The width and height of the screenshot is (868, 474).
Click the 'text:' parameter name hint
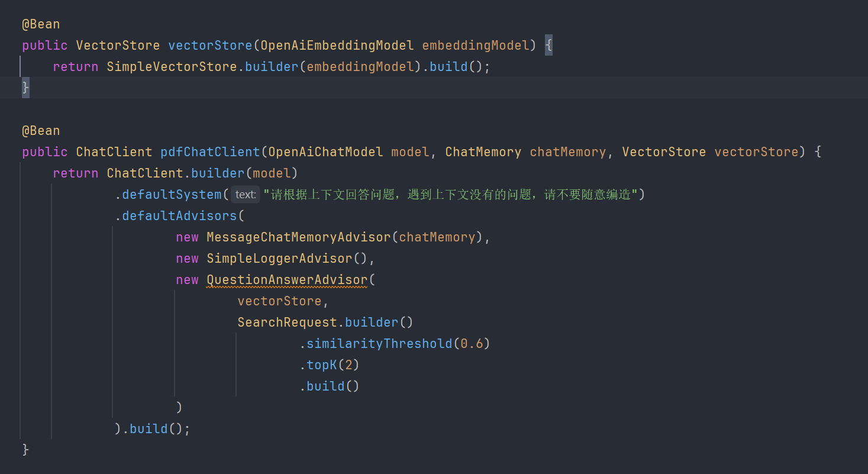[x=246, y=195]
